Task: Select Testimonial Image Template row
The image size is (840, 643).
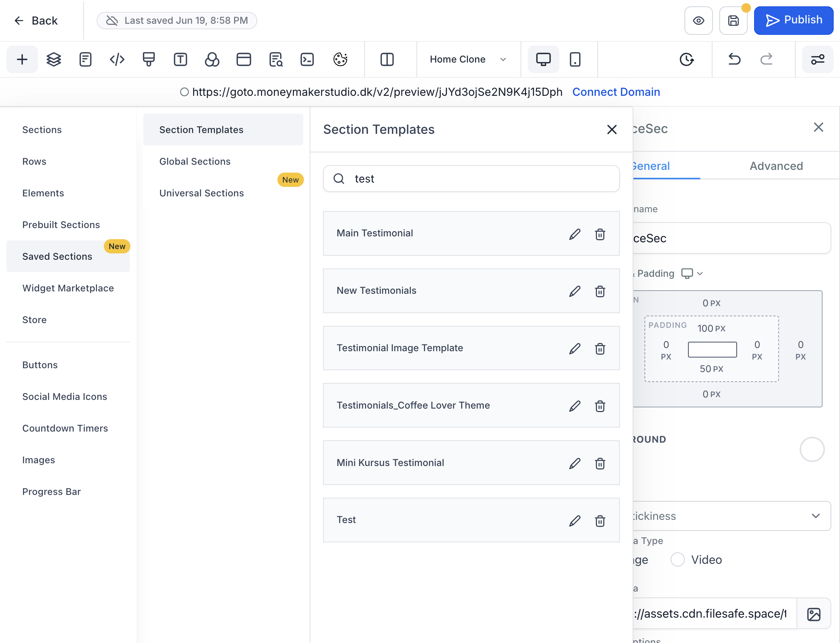Action: pos(471,348)
